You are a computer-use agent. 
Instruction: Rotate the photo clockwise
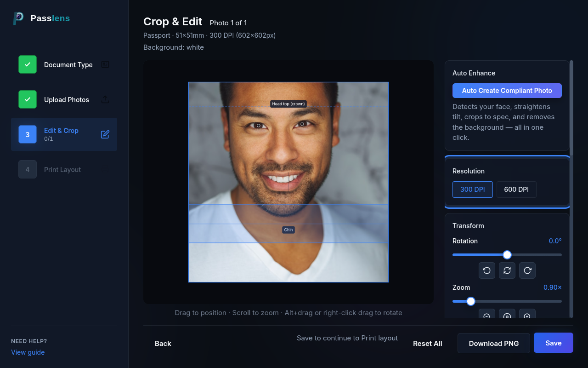[527, 270]
